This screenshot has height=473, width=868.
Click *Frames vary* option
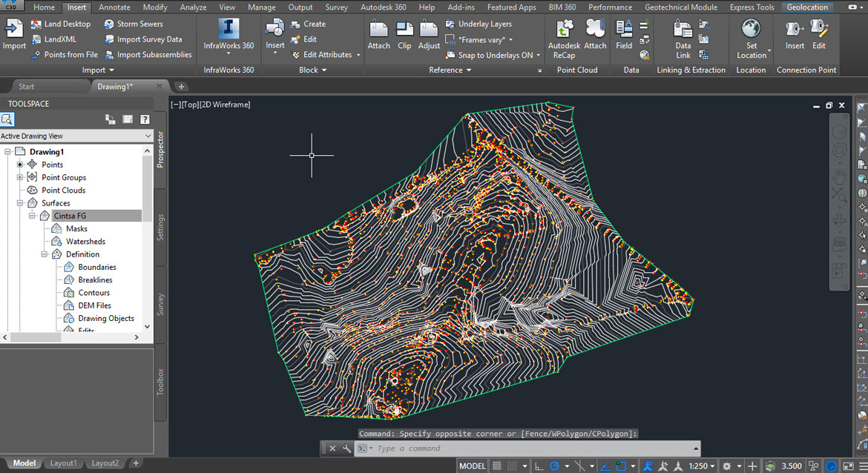pyautogui.click(x=481, y=39)
